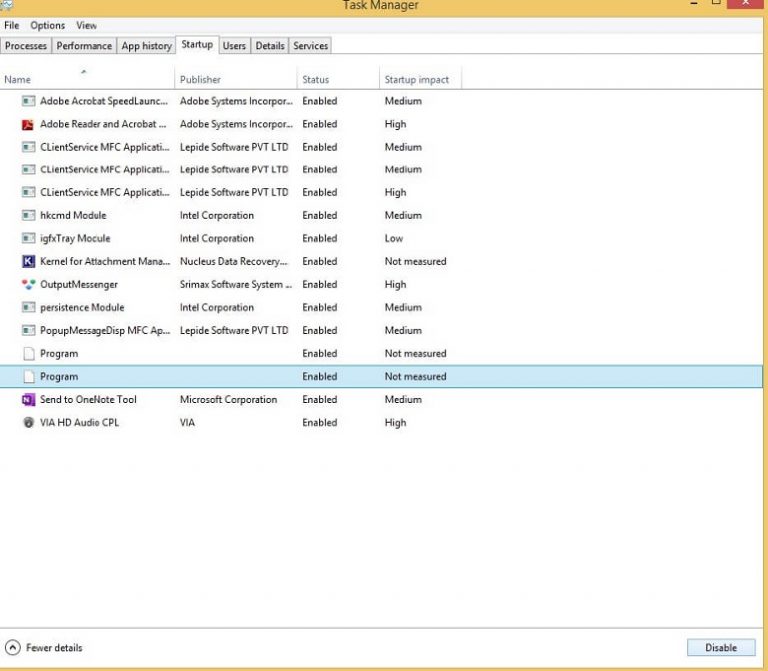Select the hkcmd Module name
Screen dimensions: 768x671
[73, 216]
